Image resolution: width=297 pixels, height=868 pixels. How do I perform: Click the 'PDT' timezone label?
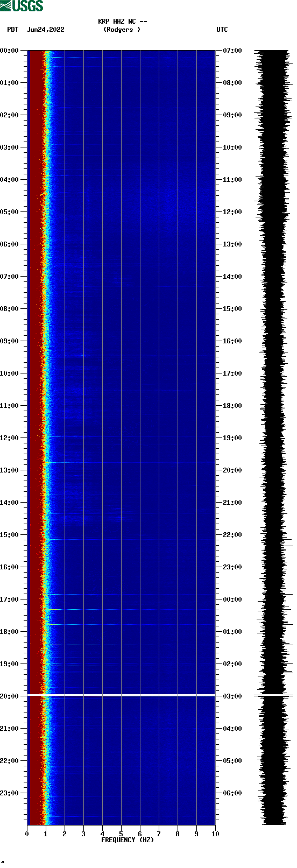12,30
